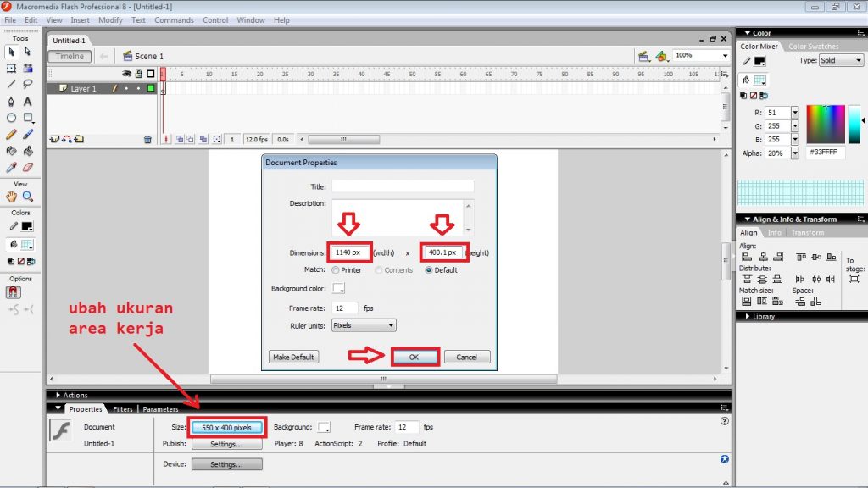This screenshot has width=868, height=488.
Task: Toggle lock all layers icon
Action: pos(139,74)
